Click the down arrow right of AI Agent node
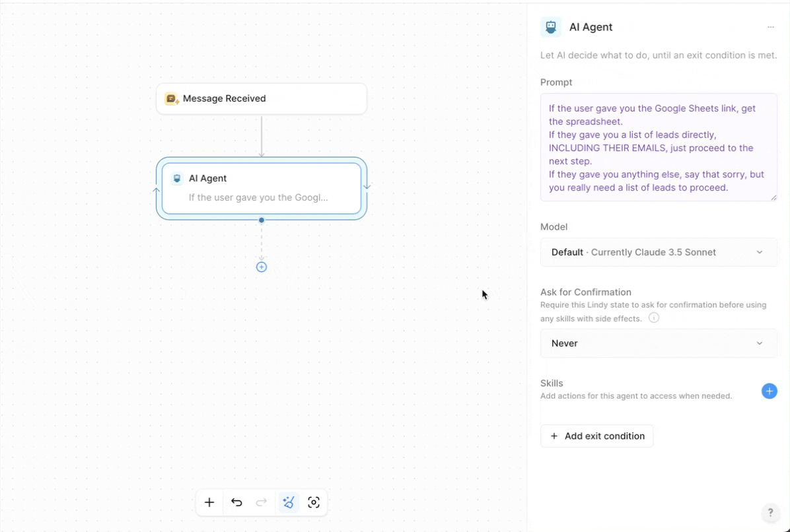This screenshot has width=790, height=532. click(367, 186)
